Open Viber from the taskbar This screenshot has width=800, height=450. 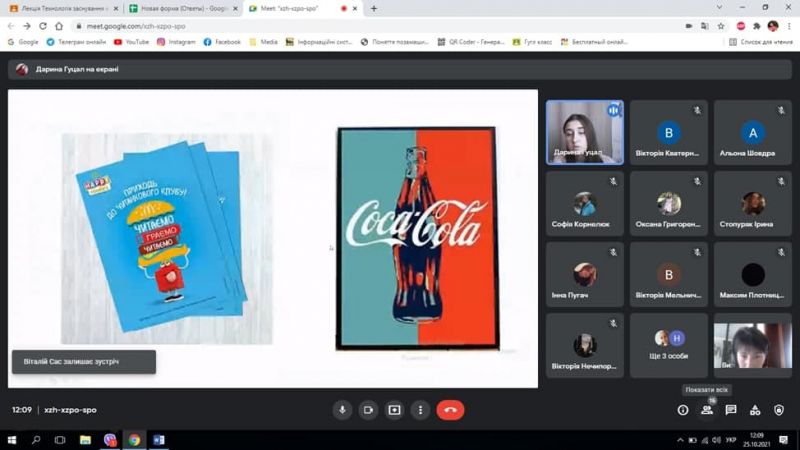[110, 440]
